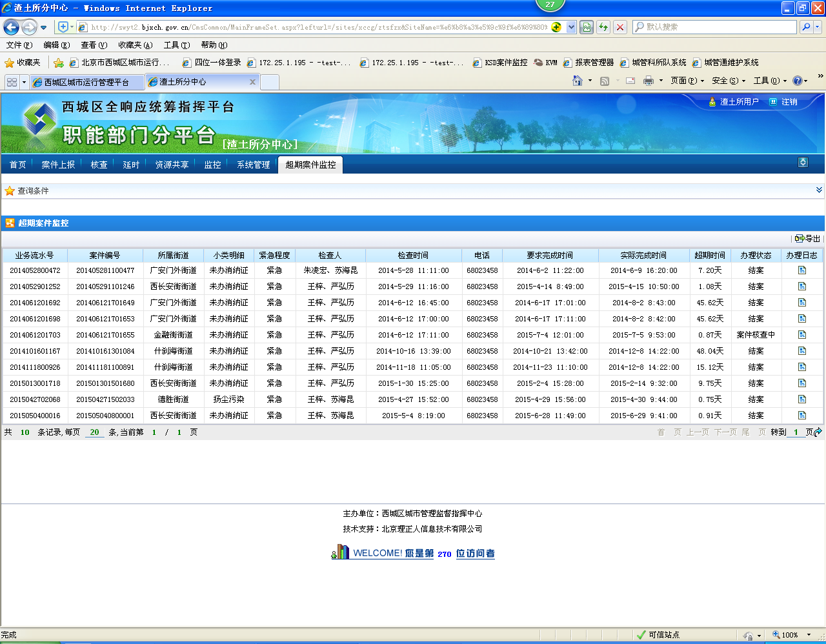The height and width of the screenshot is (644, 826).
Task: Click the browser refresh icon
Action: pos(603,27)
